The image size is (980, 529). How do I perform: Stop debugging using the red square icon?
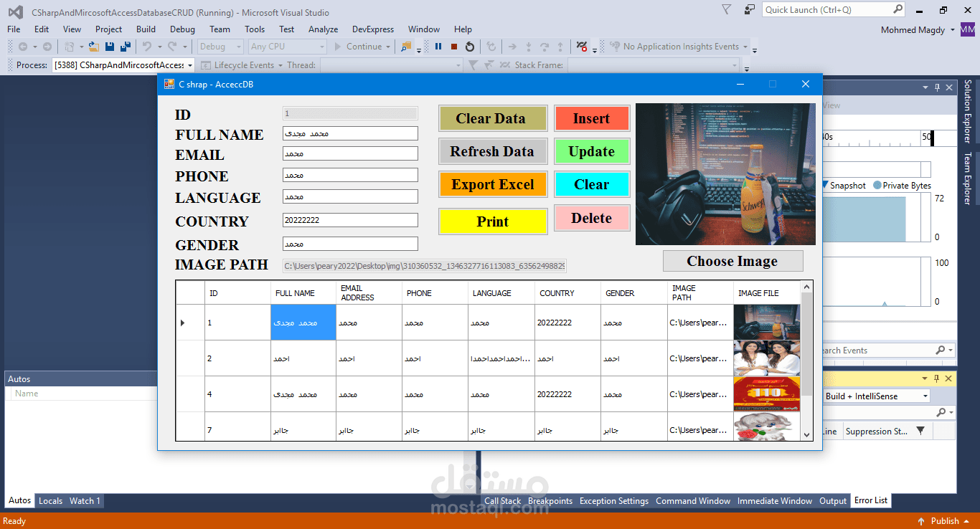coord(453,46)
